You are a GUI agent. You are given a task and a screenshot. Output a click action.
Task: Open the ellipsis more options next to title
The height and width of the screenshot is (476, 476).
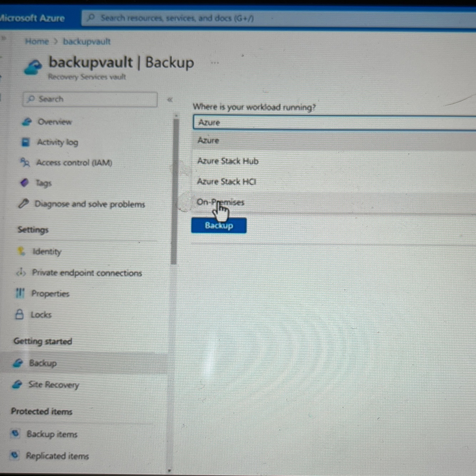click(214, 62)
